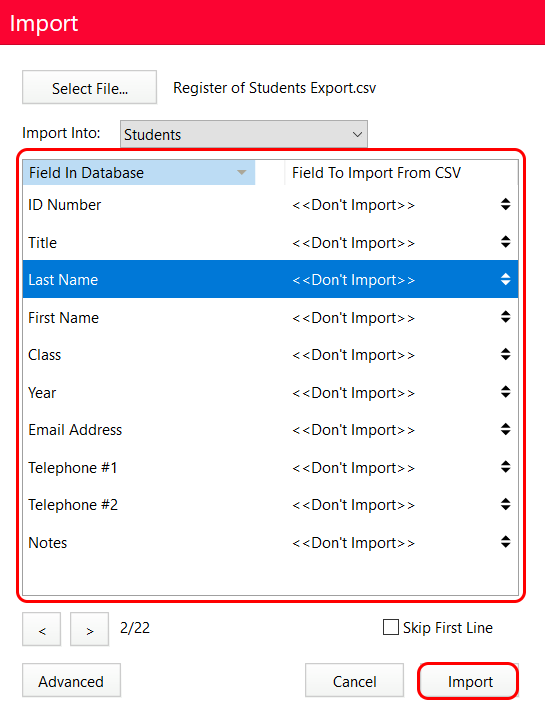Click the Last Name row's up-down selector arrows

point(505,280)
